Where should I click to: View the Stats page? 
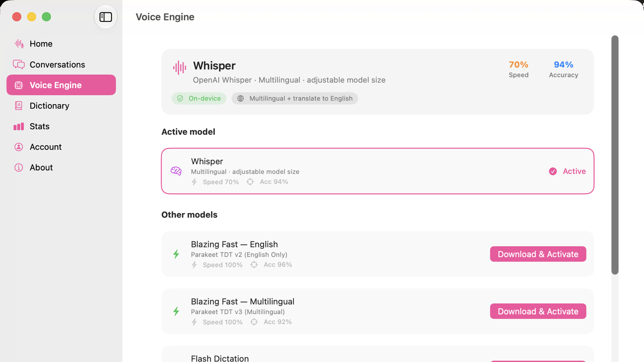tap(61, 126)
